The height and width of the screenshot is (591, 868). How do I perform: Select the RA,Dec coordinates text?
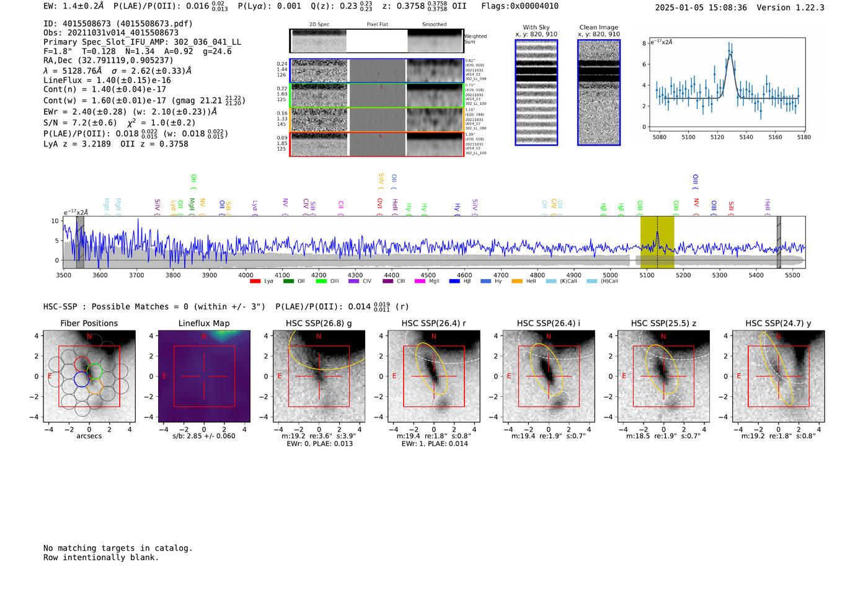(108, 61)
